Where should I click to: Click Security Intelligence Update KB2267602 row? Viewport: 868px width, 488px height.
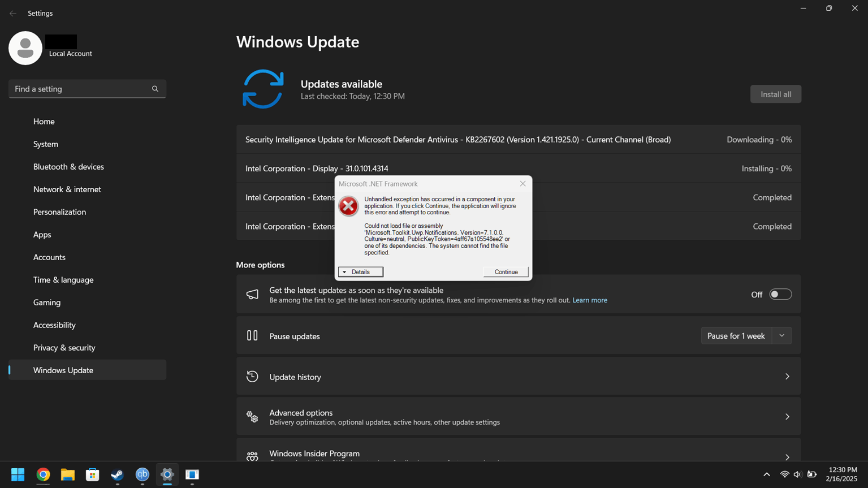[519, 140]
